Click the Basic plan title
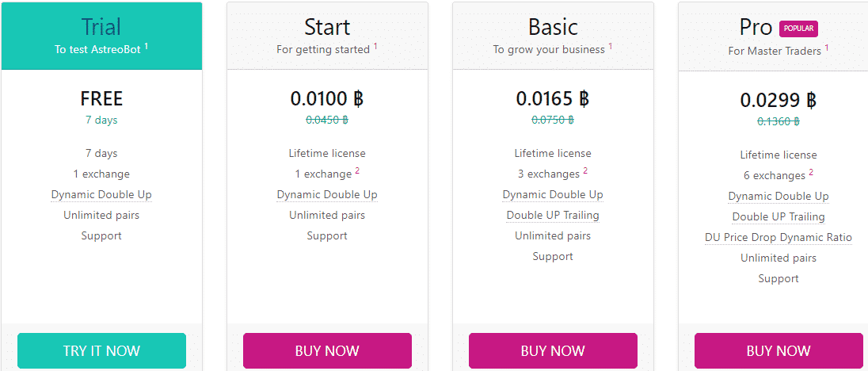Screen dimensions: 868x371 (x=553, y=27)
